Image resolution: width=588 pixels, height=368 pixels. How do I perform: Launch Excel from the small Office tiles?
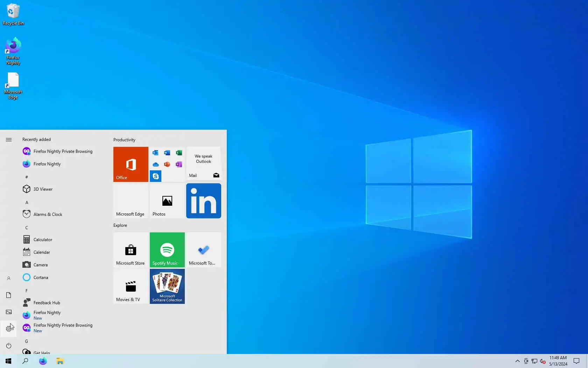point(179,153)
